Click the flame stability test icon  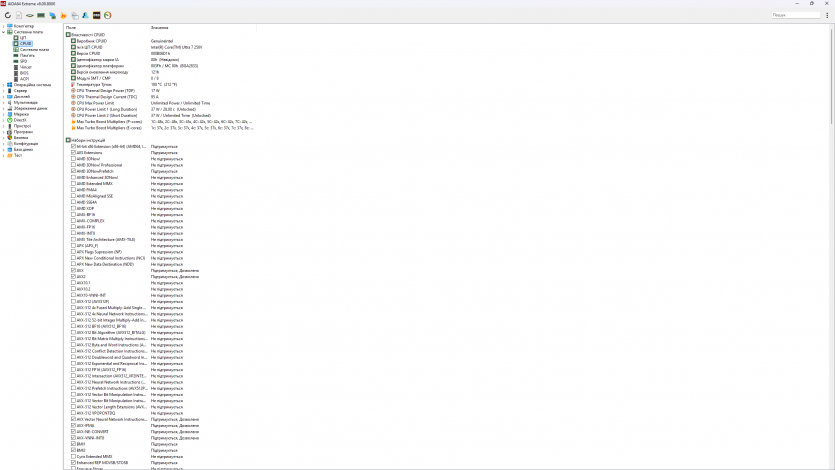pos(64,15)
